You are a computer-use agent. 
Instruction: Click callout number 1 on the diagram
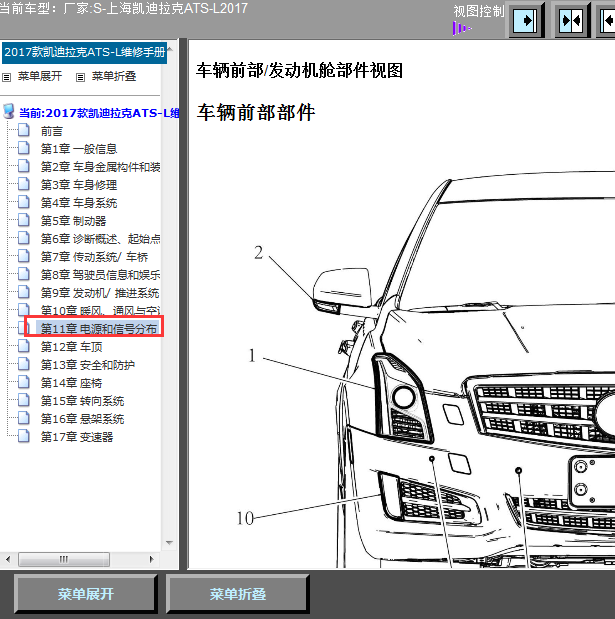[x=252, y=356]
